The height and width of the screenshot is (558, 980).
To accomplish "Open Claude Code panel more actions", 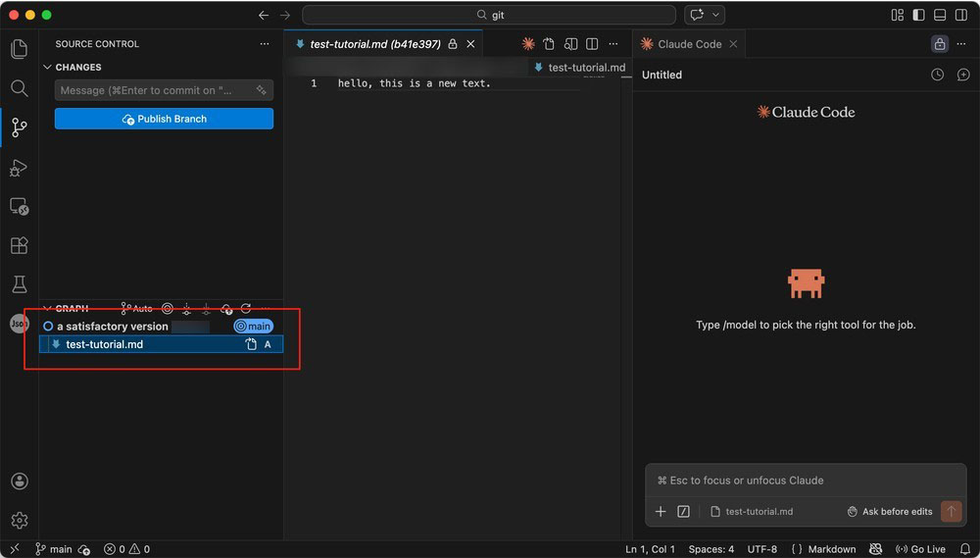I will coord(961,44).
